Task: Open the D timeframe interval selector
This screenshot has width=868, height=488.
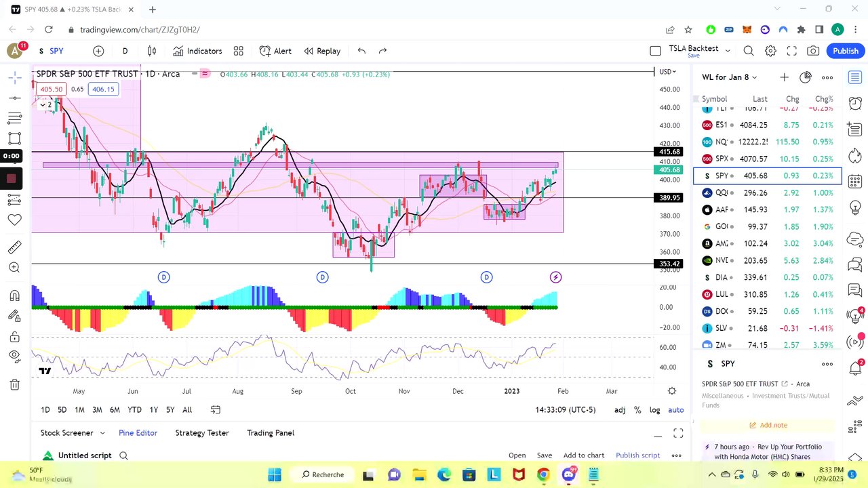Action: tap(125, 51)
